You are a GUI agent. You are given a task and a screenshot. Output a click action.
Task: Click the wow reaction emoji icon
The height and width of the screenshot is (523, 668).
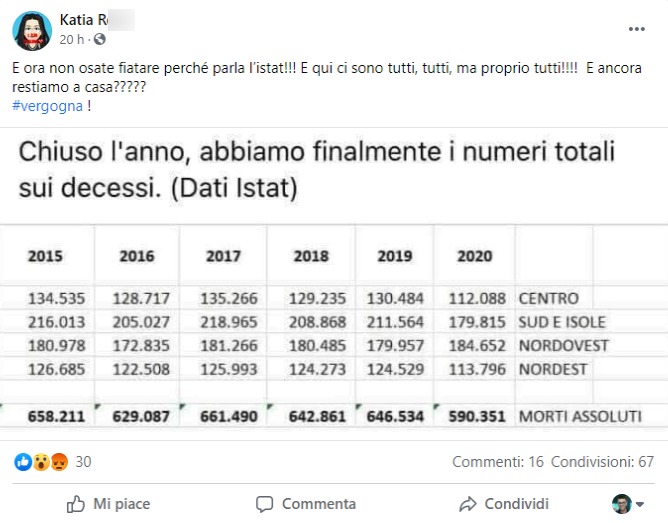(x=41, y=462)
